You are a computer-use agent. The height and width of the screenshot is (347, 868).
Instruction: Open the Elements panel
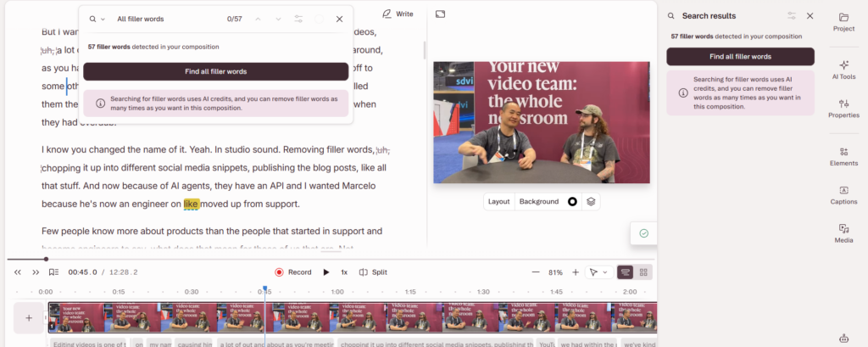[x=843, y=156]
